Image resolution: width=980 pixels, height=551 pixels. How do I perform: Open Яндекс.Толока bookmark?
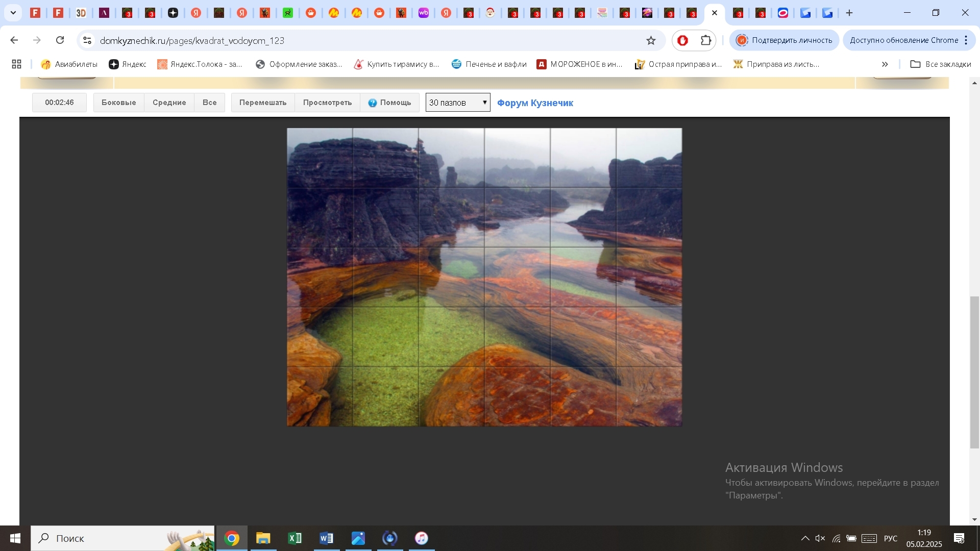[200, 64]
